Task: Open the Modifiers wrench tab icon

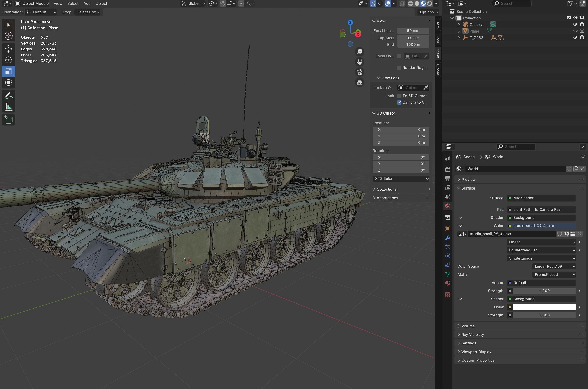Action: [447, 238]
